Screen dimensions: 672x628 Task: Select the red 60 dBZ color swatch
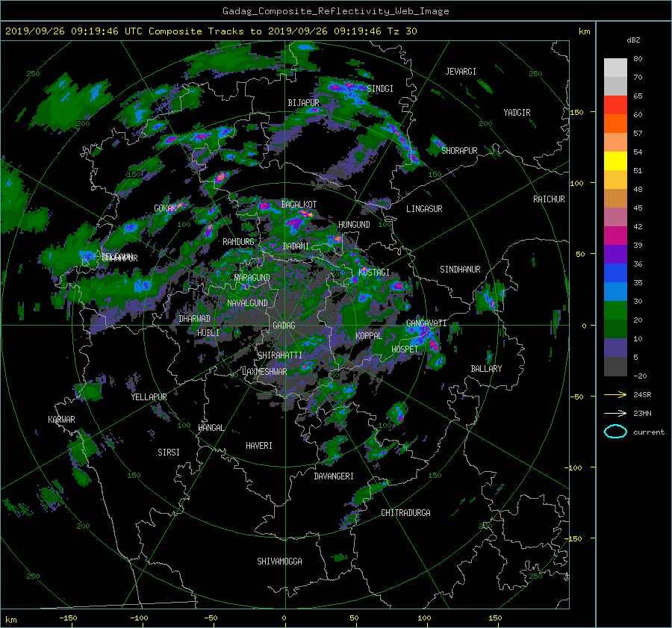(615, 105)
